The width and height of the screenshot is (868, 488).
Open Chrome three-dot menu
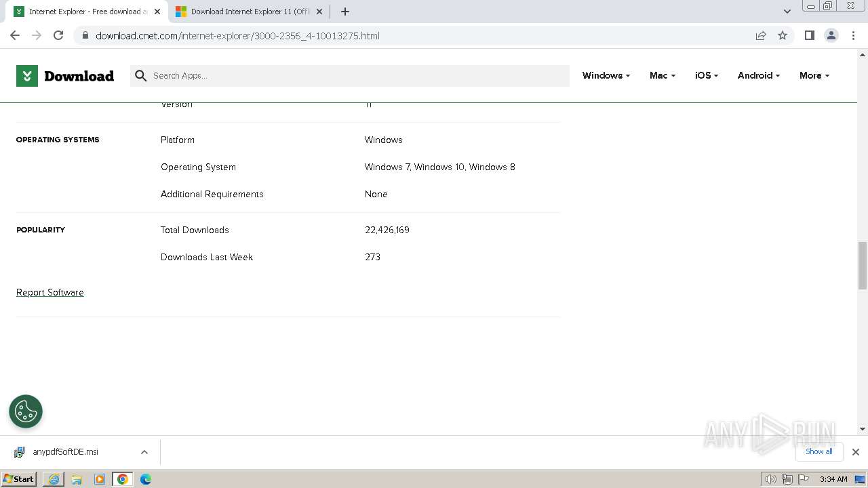point(853,35)
